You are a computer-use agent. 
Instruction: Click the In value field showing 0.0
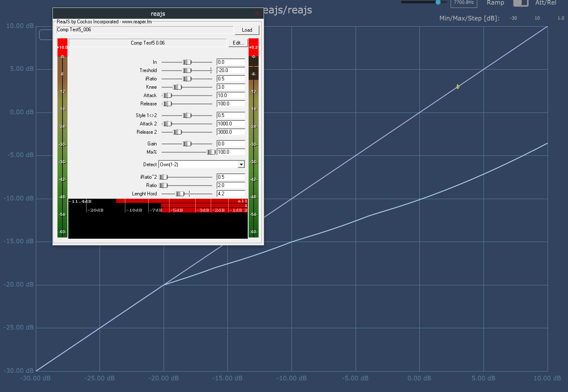tap(231, 62)
